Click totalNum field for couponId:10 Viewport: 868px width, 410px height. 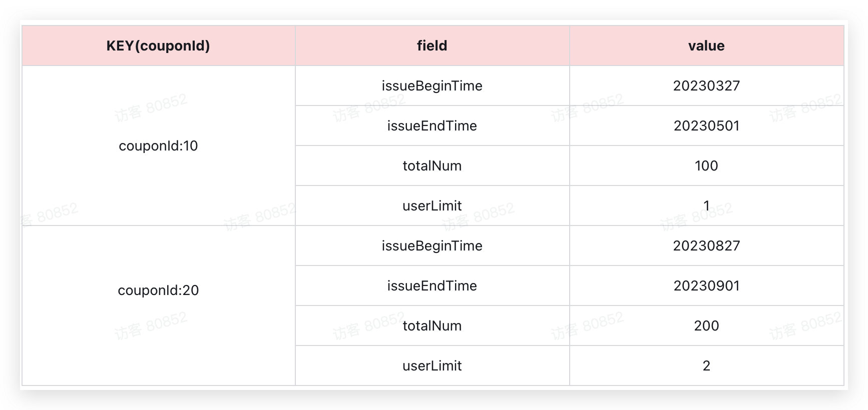point(432,166)
